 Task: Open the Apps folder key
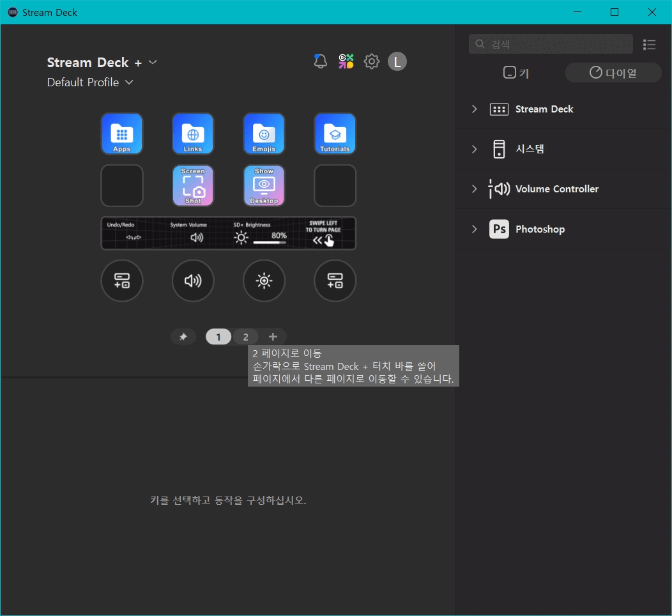click(x=122, y=134)
